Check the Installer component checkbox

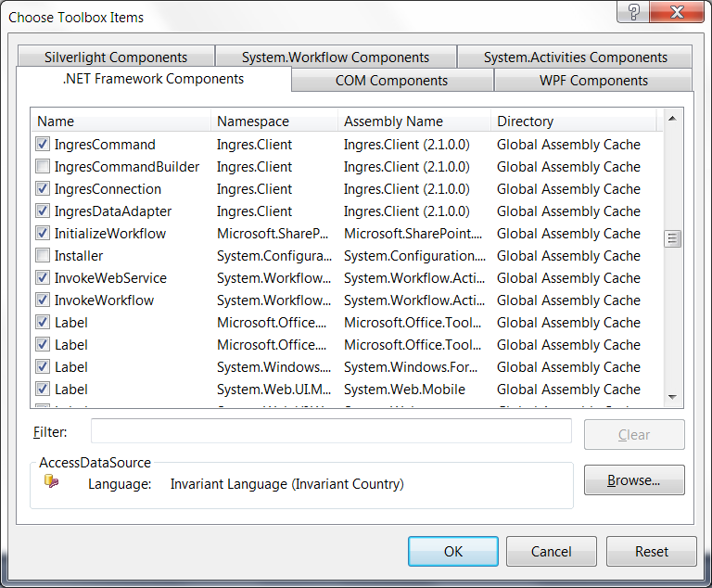click(x=43, y=256)
